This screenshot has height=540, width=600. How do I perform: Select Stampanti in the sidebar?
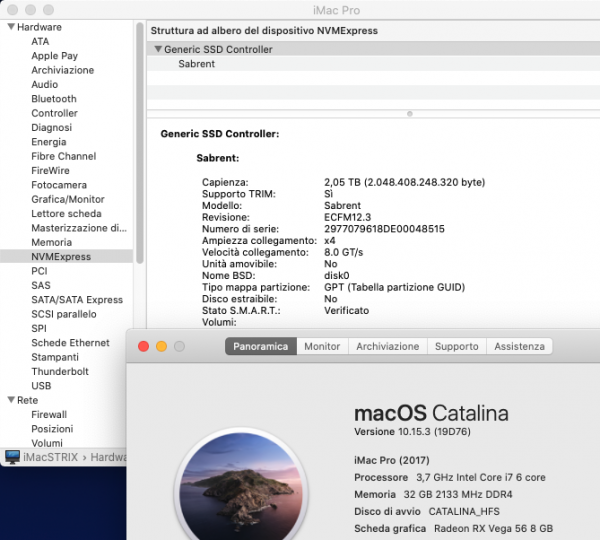click(55, 357)
